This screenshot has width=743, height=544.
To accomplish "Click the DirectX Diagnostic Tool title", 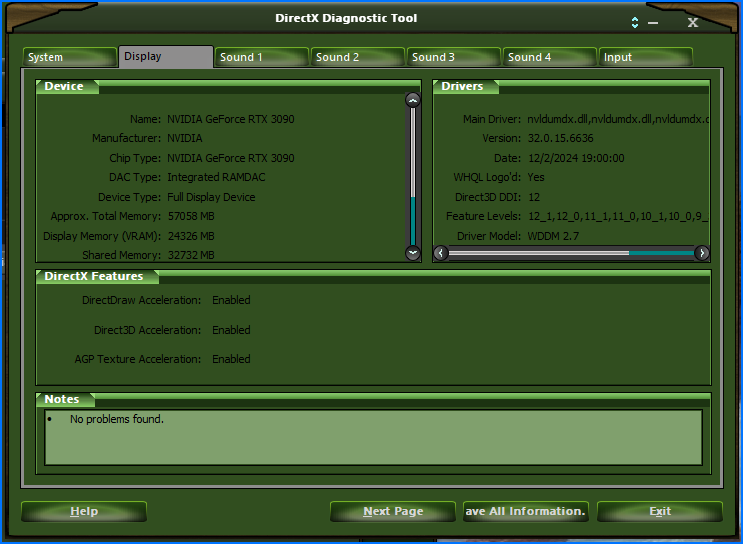I will [x=346, y=18].
